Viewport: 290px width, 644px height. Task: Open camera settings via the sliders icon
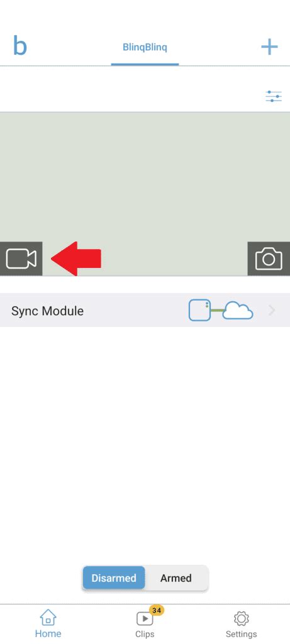273,96
